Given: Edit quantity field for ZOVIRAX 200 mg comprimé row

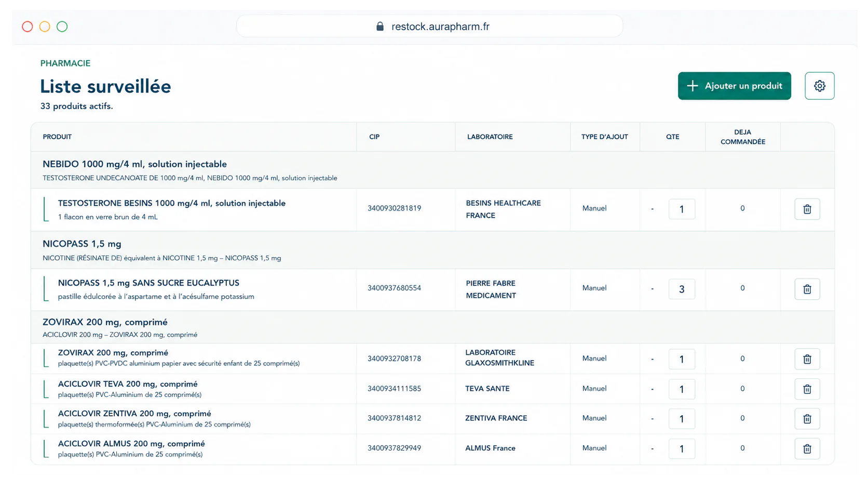Looking at the screenshot, I should (x=682, y=359).
